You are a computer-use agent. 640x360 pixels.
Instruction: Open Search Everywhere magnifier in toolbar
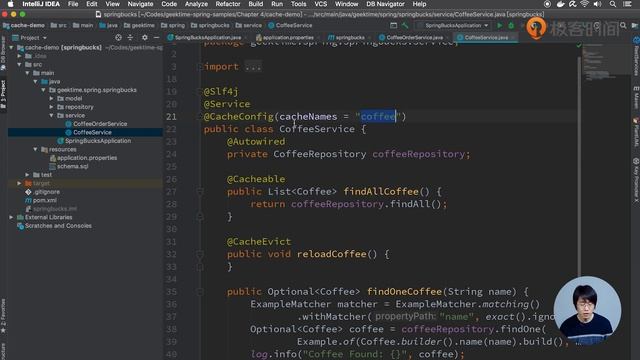(x=623, y=25)
